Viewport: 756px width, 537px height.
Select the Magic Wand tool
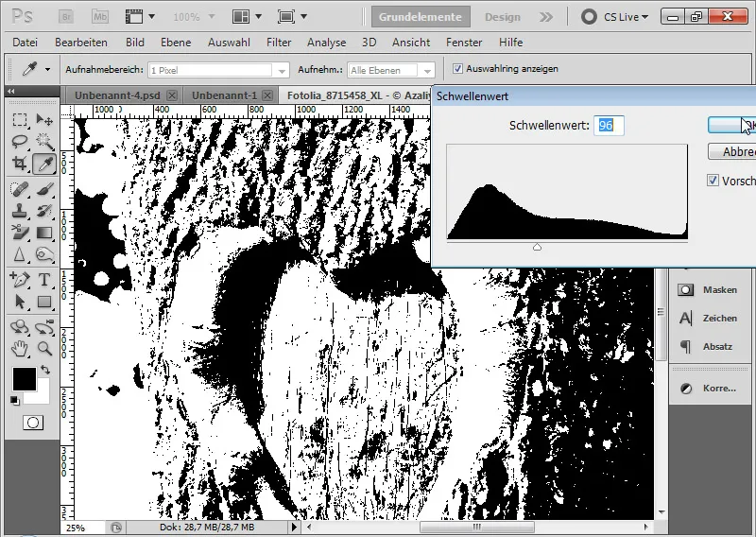point(44,142)
